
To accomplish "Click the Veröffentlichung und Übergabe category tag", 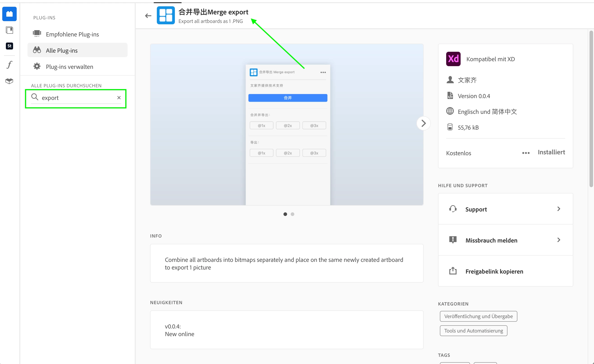I will coord(478,316).
